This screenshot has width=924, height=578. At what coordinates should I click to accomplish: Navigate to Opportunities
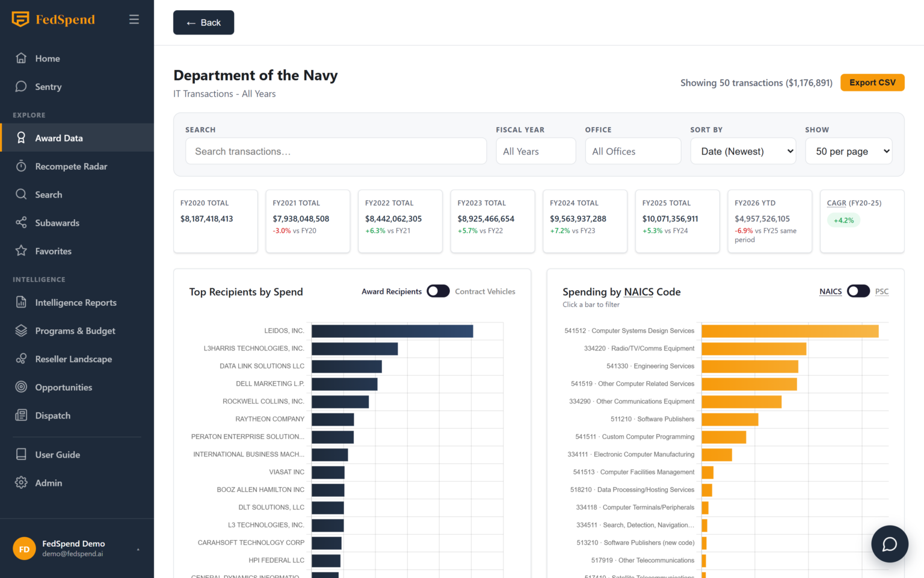[x=77, y=387]
